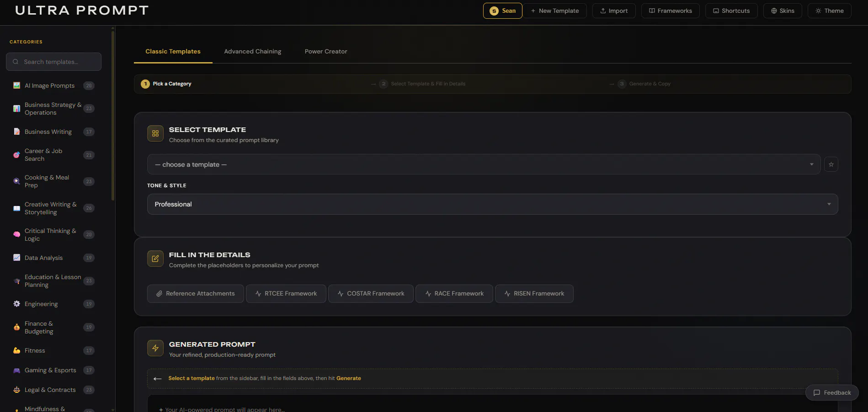Select the Data Analysis category
The height and width of the screenshot is (412, 868).
pyautogui.click(x=53, y=258)
